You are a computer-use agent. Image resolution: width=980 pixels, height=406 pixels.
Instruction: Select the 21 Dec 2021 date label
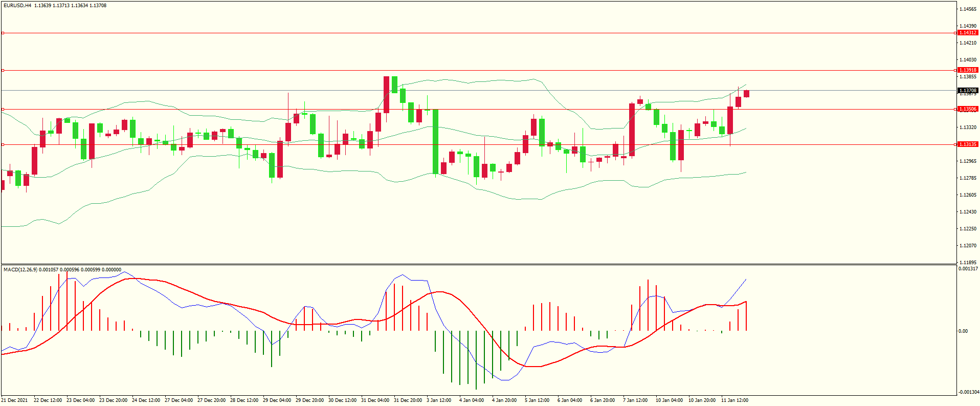click(14, 400)
